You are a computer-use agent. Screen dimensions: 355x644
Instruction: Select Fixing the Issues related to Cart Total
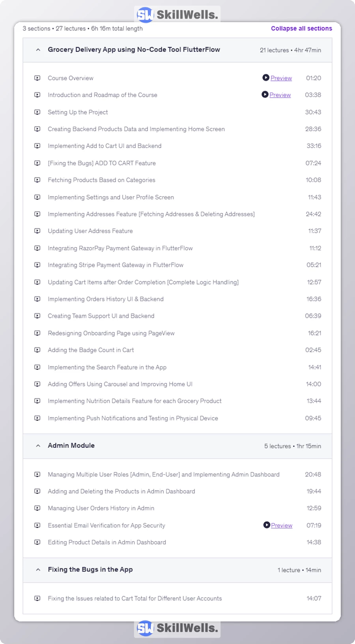pyautogui.click(x=135, y=599)
